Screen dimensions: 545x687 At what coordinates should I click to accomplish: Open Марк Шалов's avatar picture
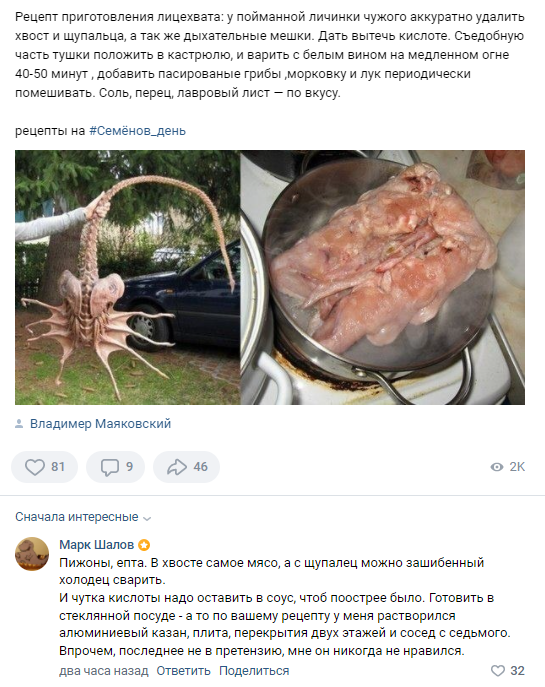[32, 554]
